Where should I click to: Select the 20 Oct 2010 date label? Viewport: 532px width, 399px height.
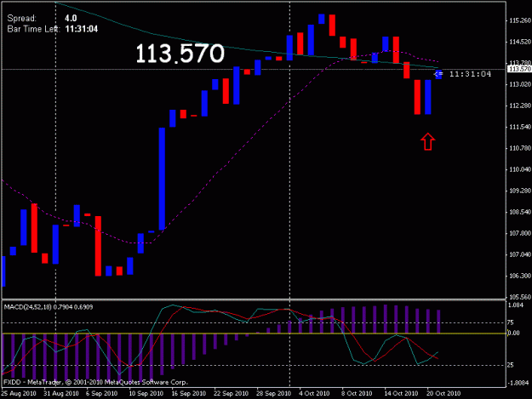[x=443, y=394]
